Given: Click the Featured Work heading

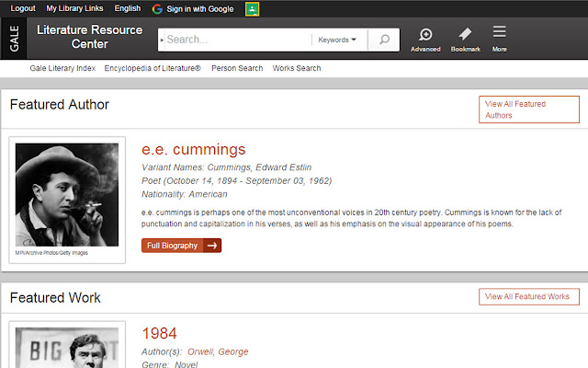Looking at the screenshot, I should tap(55, 298).
